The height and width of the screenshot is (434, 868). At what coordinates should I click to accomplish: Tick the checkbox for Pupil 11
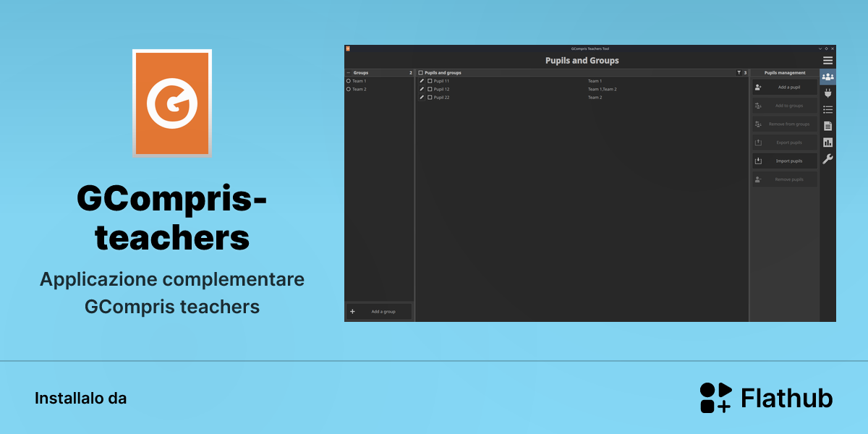[x=430, y=81]
